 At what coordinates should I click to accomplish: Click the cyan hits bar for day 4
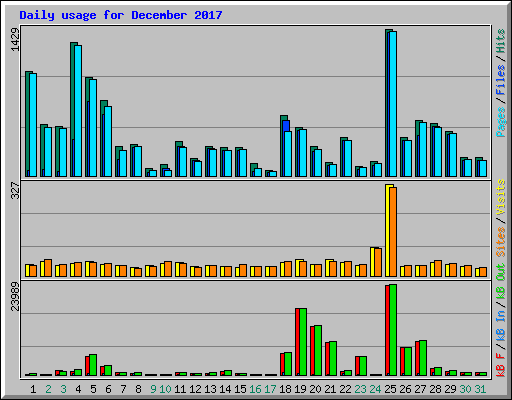tap(78, 111)
